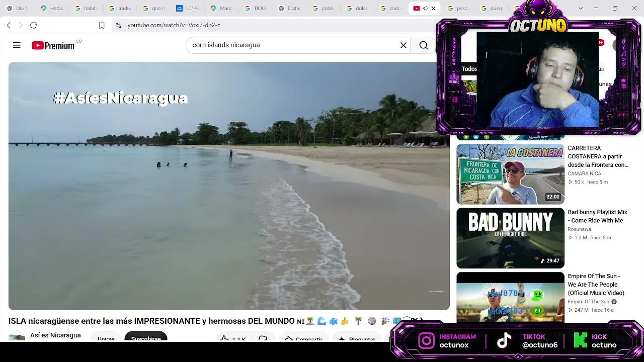Open the 'Así es Nicaragua' channel name
This screenshot has height=362, width=644.
coord(55,335)
